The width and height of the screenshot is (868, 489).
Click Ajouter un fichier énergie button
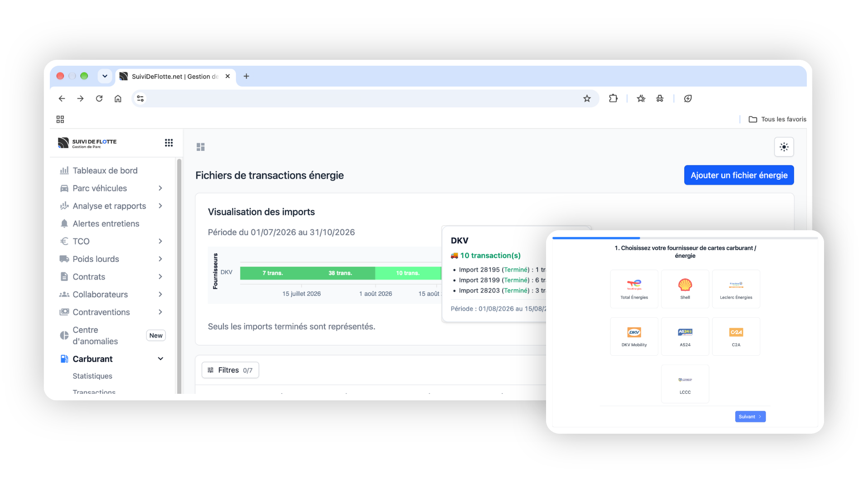[x=739, y=175]
